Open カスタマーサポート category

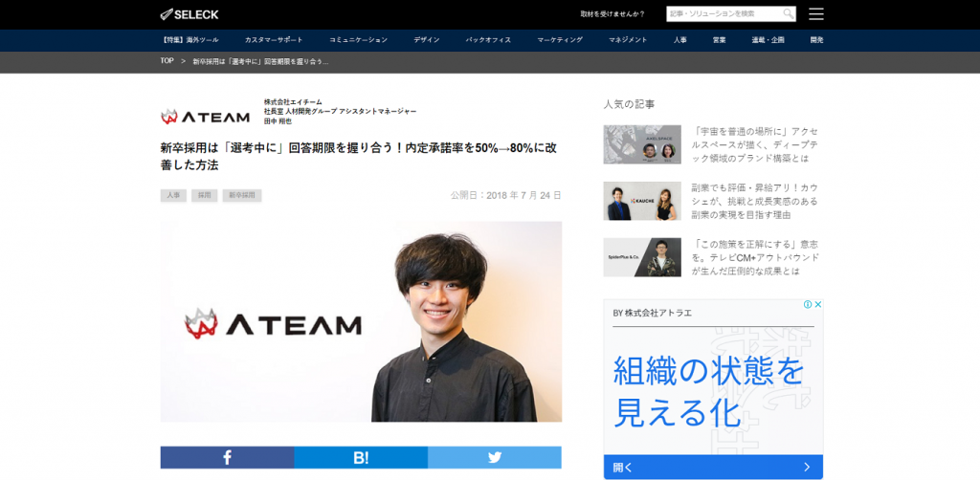point(274,40)
